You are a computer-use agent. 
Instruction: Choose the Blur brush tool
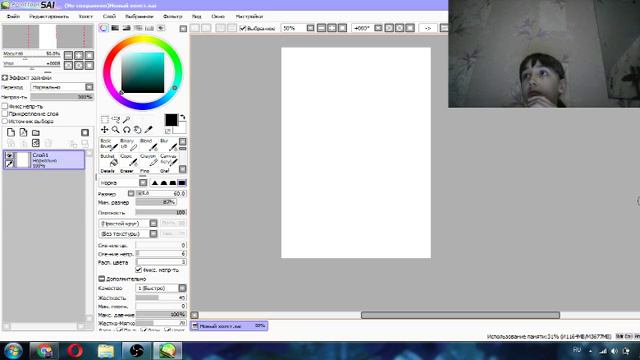click(x=168, y=144)
